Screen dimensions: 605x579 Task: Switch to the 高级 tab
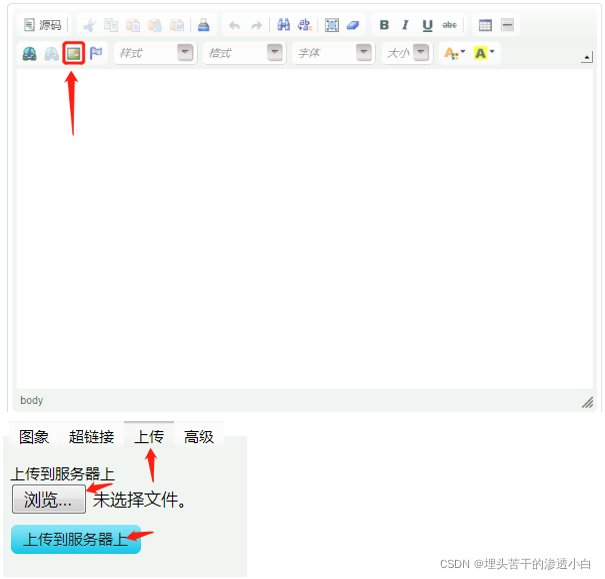(199, 437)
